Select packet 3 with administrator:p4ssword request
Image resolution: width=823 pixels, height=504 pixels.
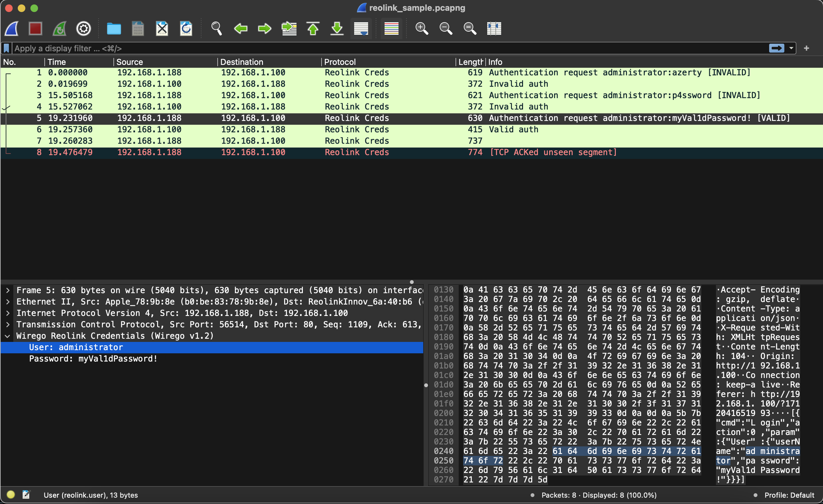(x=411, y=95)
